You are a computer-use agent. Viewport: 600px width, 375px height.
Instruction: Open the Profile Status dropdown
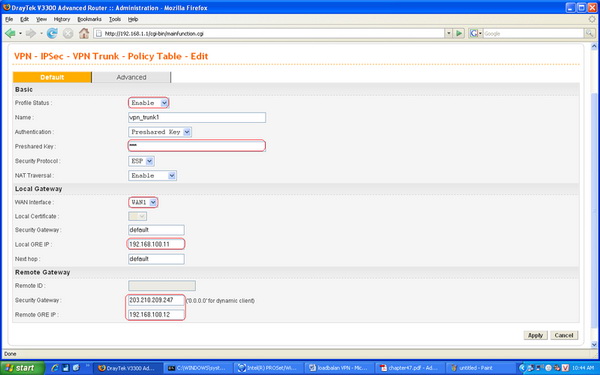coord(148,103)
